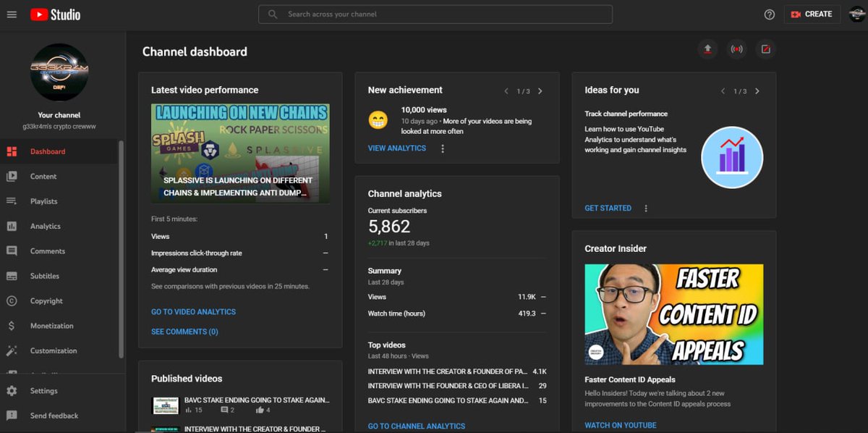The image size is (868, 433).
Task: Open the hamburger menu icon
Action: 12,14
